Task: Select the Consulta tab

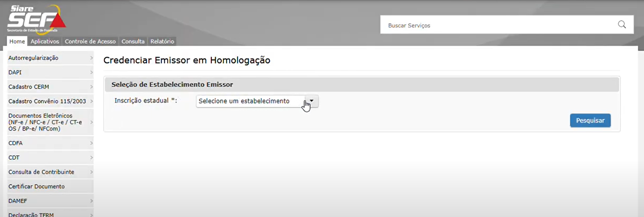Action: point(133,41)
